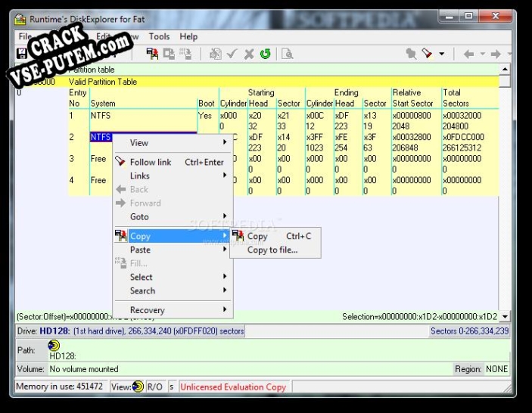Click the DiskExplorer title bar app icon
This screenshot has height=413, width=532.
20,19
